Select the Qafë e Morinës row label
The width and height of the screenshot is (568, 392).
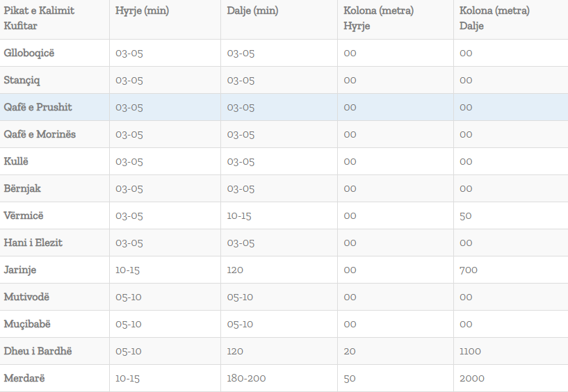(40, 134)
